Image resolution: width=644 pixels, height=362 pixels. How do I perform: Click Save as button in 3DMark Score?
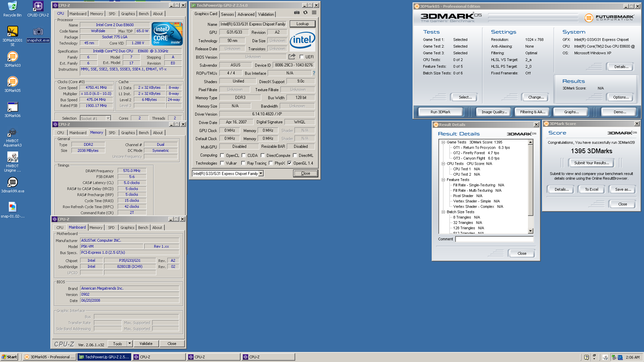pos(623,189)
